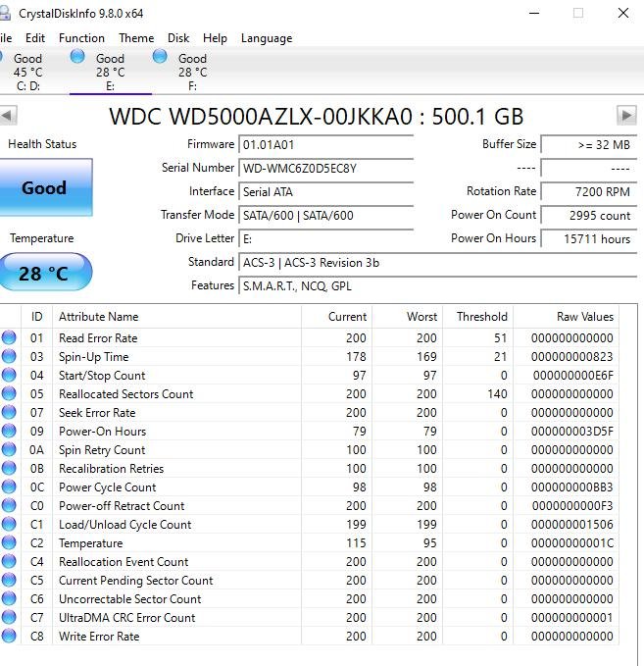The image size is (644, 666).
Task: Click the Standard field ACS-3
Action: pos(438,263)
